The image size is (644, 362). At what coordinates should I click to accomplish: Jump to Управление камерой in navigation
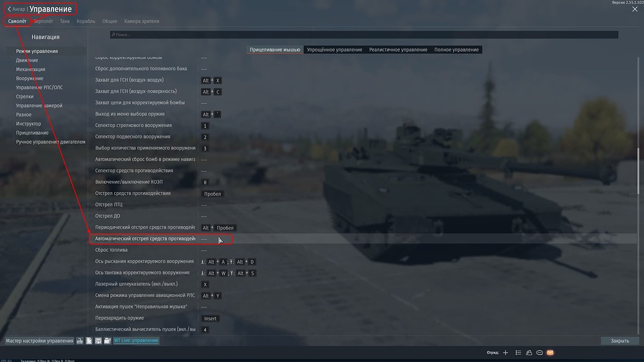39,106
